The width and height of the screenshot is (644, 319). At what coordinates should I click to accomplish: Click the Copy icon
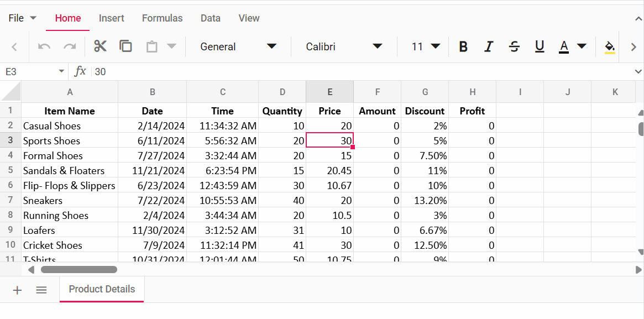(125, 46)
